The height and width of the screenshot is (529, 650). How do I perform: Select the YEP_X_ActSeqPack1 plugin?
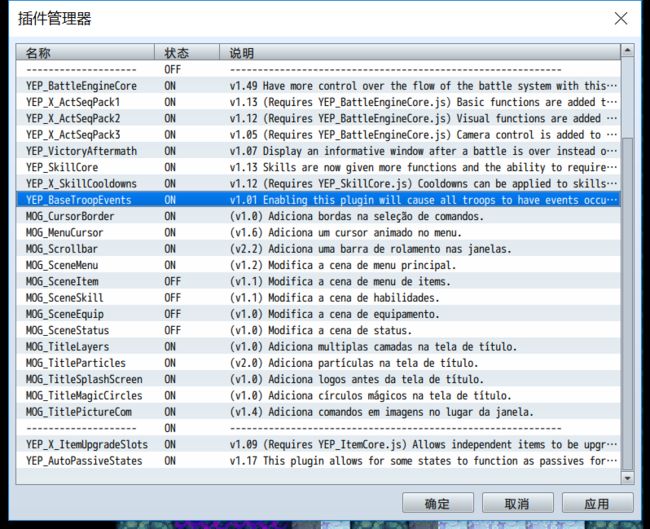pyautogui.click(x=318, y=102)
